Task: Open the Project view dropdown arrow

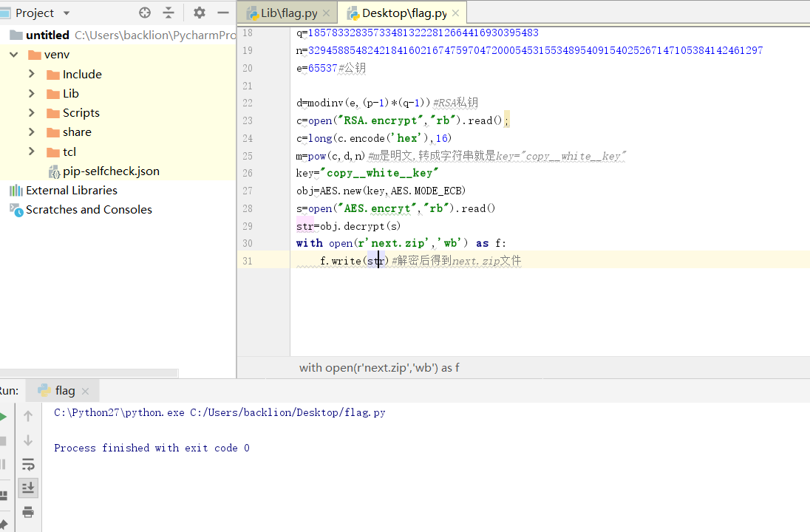Action: 66,13
